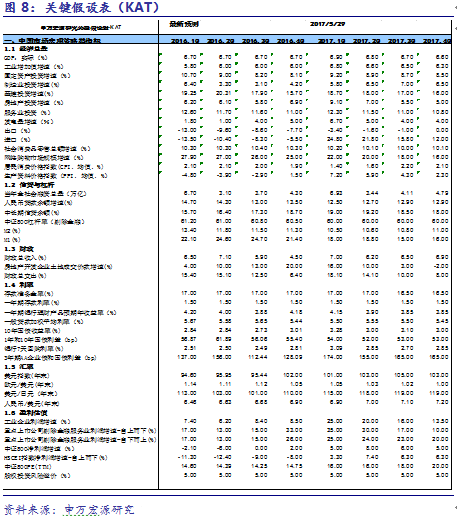Select the 2017/5/29 date header cell

pos(327,24)
